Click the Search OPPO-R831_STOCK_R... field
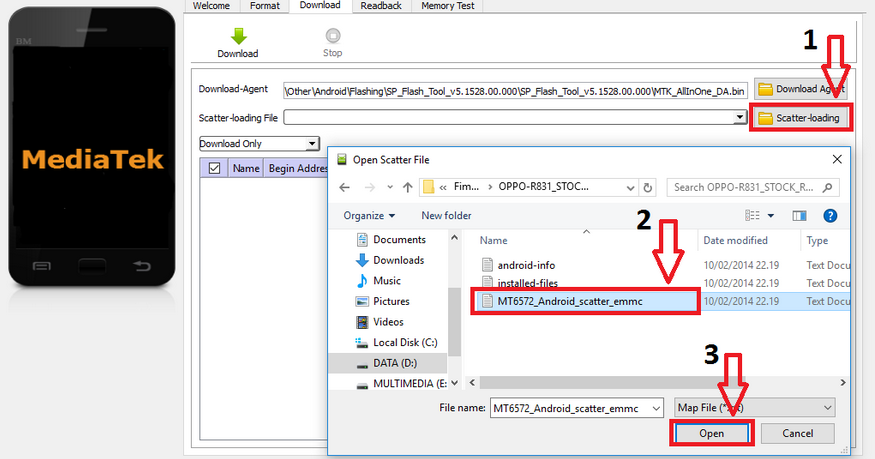875x459 pixels. (752, 187)
